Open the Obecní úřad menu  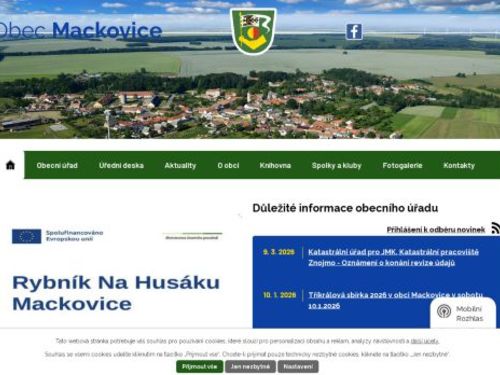point(57,165)
